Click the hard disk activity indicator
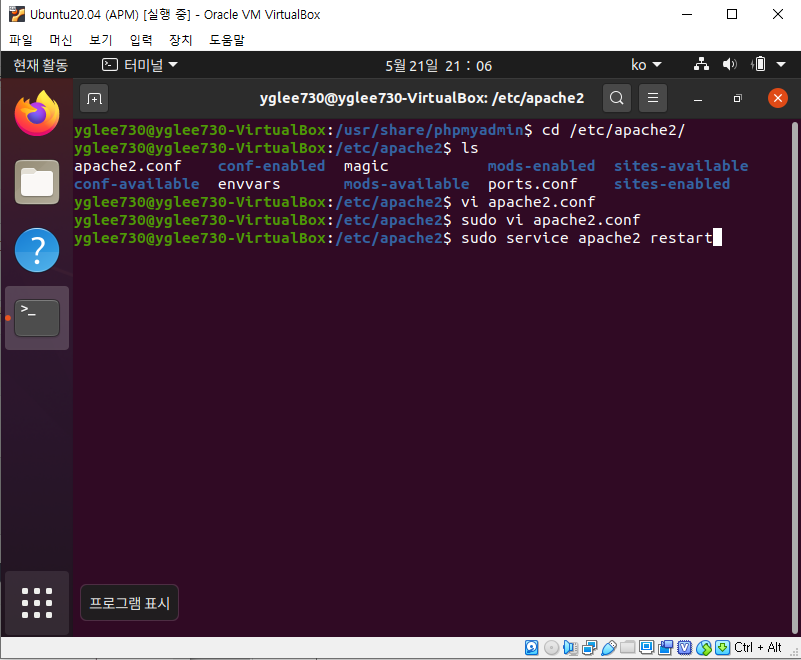Screen dimensions: 801x660 pyautogui.click(x=531, y=648)
